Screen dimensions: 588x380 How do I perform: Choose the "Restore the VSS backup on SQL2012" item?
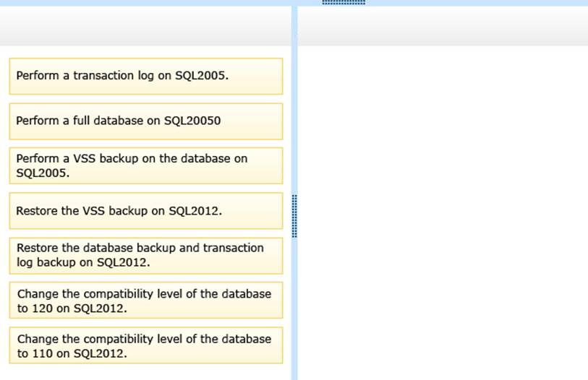(145, 211)
